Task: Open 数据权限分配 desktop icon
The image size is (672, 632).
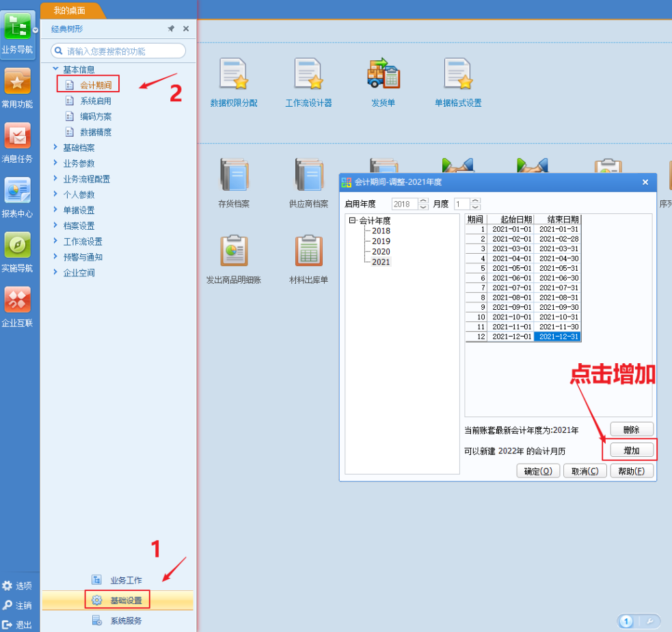Action: 232,82
